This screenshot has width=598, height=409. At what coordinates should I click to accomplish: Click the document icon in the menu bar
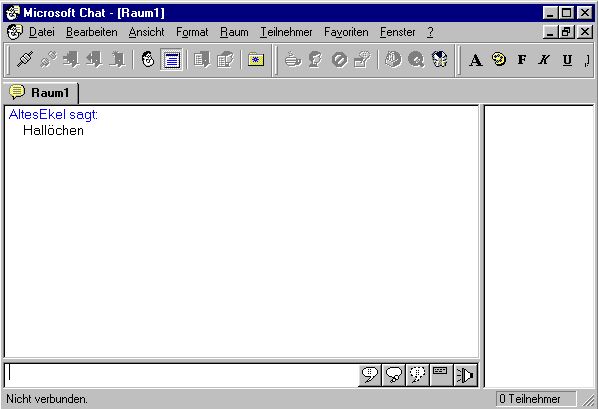pos(14,32)
